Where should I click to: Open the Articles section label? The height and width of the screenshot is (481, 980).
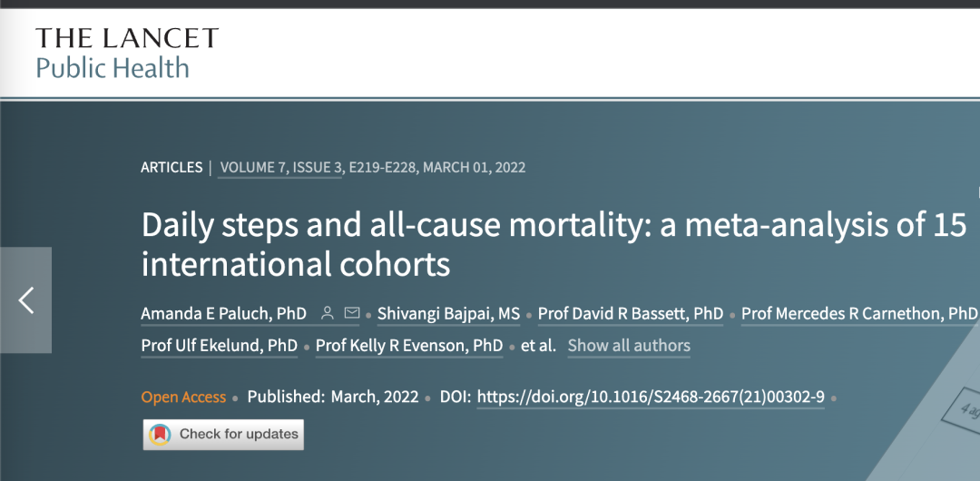(x=171, y=168)
